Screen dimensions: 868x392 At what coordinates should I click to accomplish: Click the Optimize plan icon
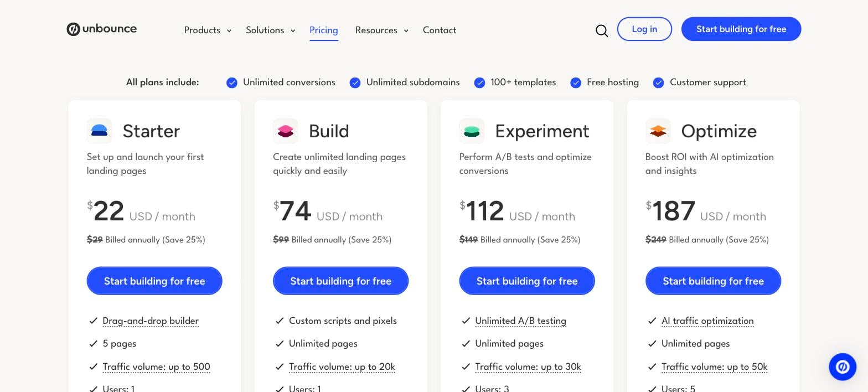point(658,131)
